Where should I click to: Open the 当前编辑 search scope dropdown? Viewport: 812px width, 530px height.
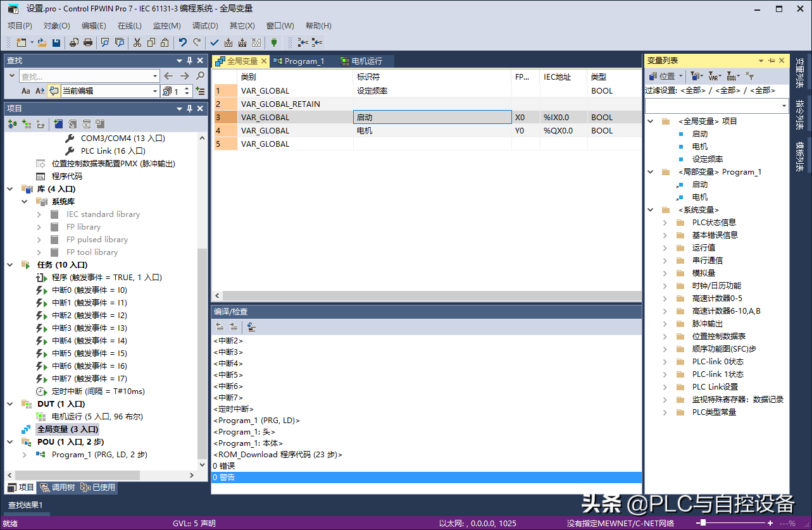click(x=155, y=91)
